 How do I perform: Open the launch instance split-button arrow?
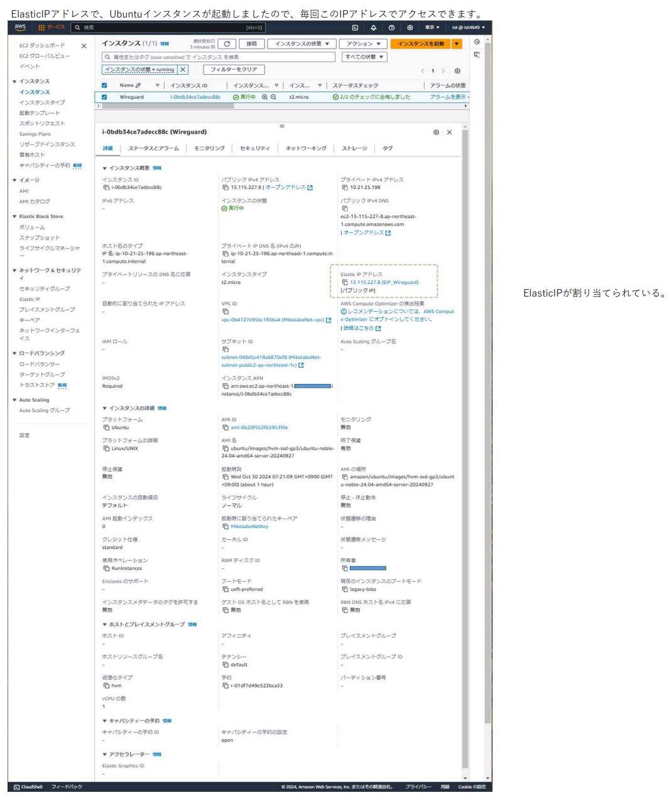[x=457, y=44]
